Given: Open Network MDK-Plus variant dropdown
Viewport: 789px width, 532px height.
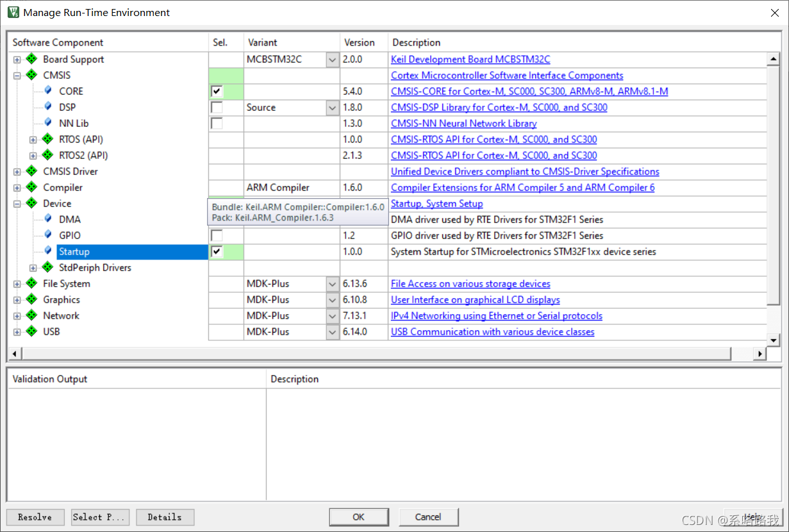Looking at the screenshot, I should click(x=332, y=316).
